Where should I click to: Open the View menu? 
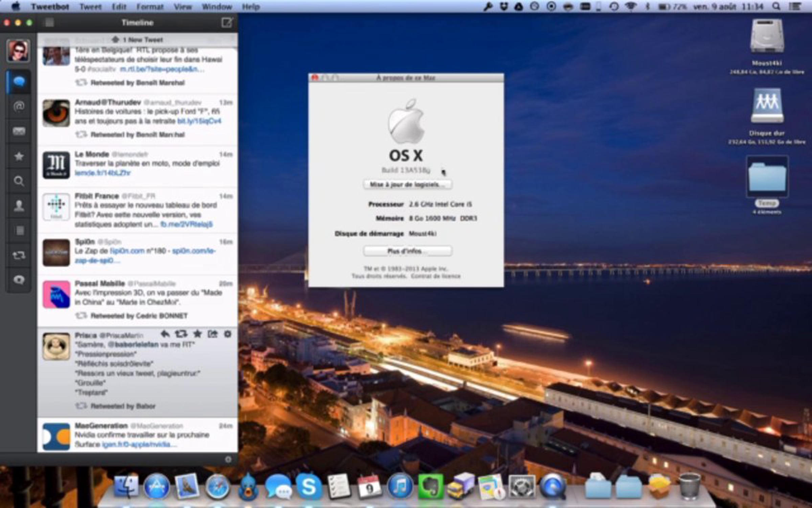click(x=183, y=6)
